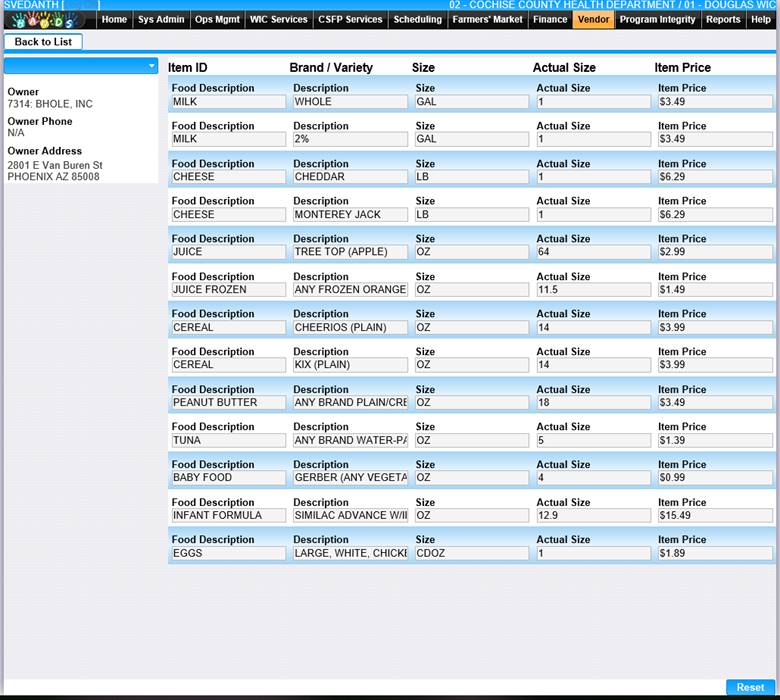Open the Finance menu

pyautogui.click(x=550, y=20)
